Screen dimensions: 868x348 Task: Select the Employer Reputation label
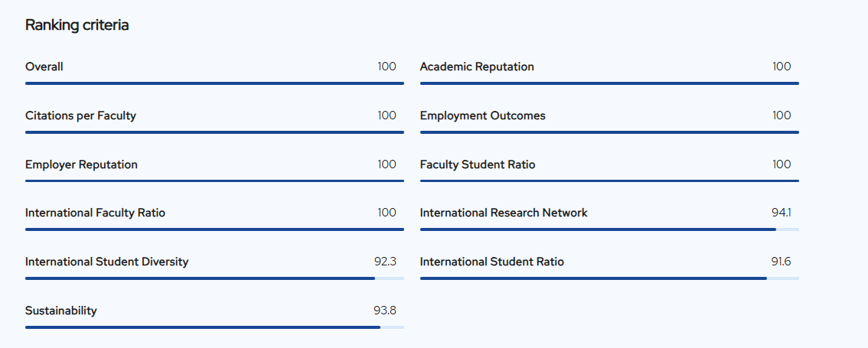pyautogui.click(x=81, y=164)
